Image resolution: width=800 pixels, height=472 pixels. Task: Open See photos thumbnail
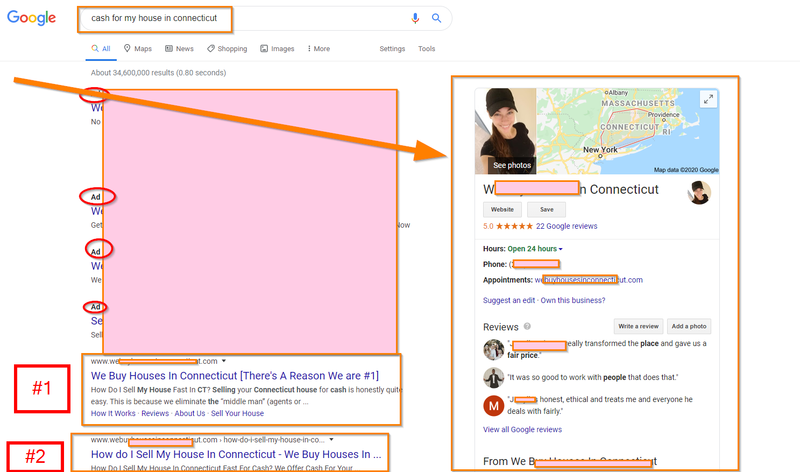click(506, 131)
